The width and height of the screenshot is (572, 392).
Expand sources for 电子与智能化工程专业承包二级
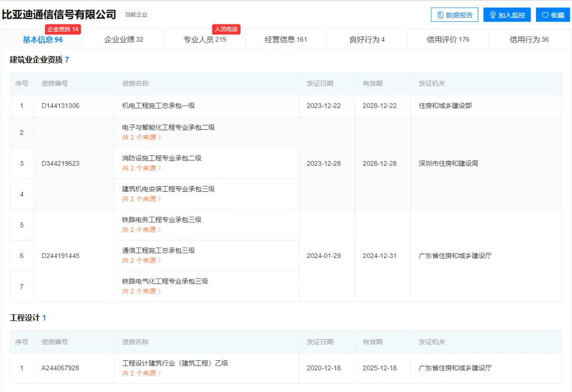tap(141, 137)
